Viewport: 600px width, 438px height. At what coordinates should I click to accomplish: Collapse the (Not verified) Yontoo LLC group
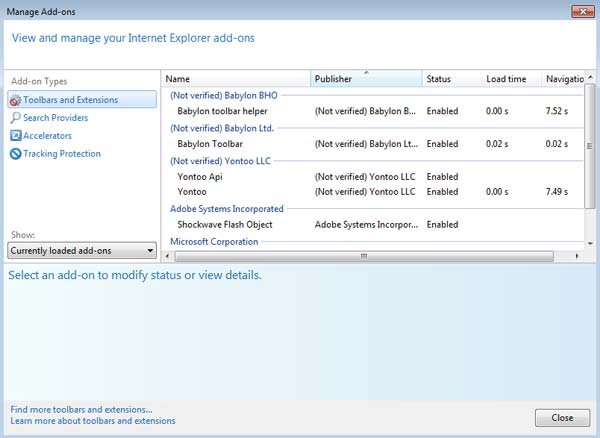(x=220, y=161)
